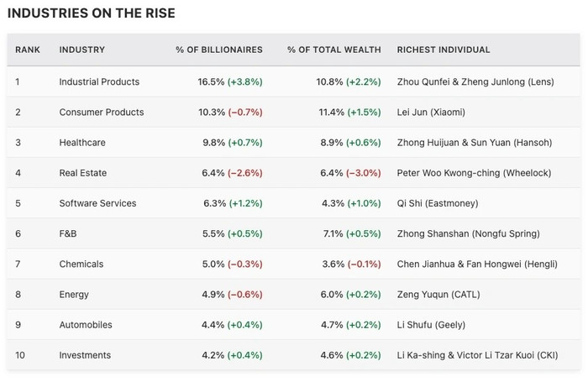Click the % of Billionaires column header
The width and height of the screenshot is (588, 382).
click(x=218, y=50)
